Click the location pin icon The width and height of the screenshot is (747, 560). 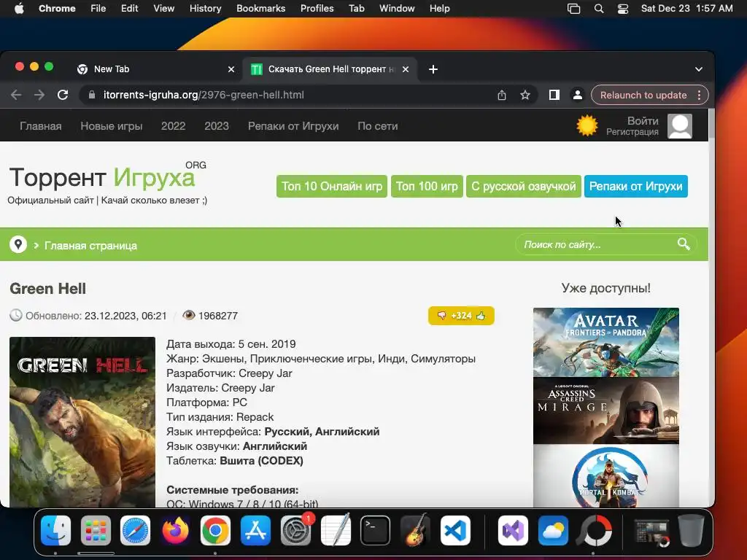coord(18,245)
